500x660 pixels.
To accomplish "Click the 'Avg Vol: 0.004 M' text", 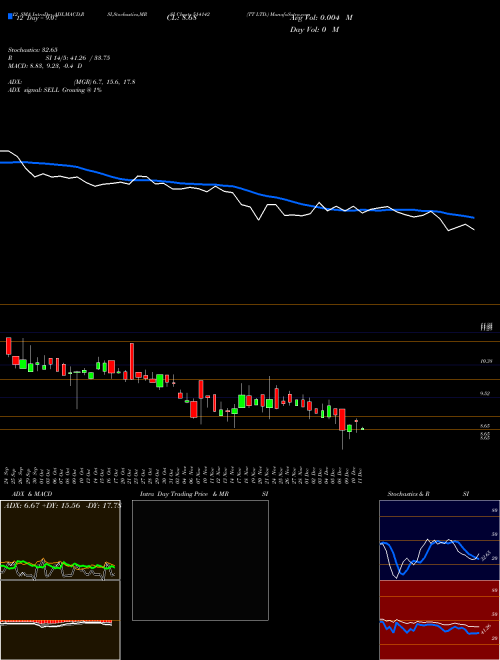I will click(x=321, y=18).
